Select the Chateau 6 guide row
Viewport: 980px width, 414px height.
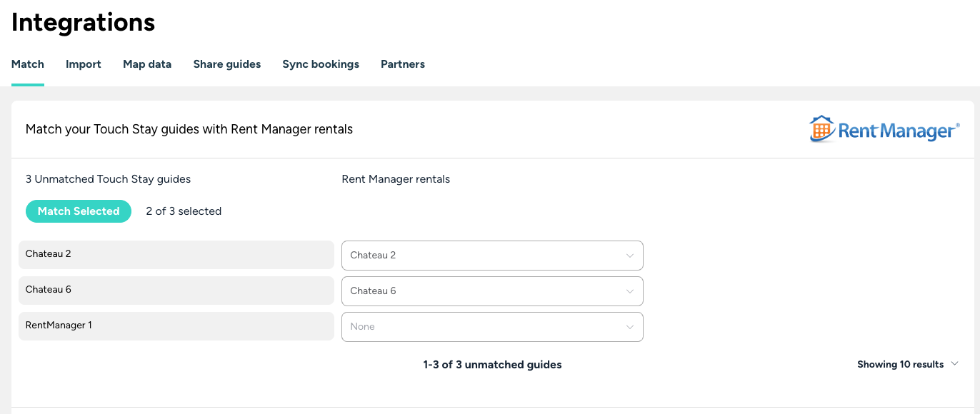[176, 291]
